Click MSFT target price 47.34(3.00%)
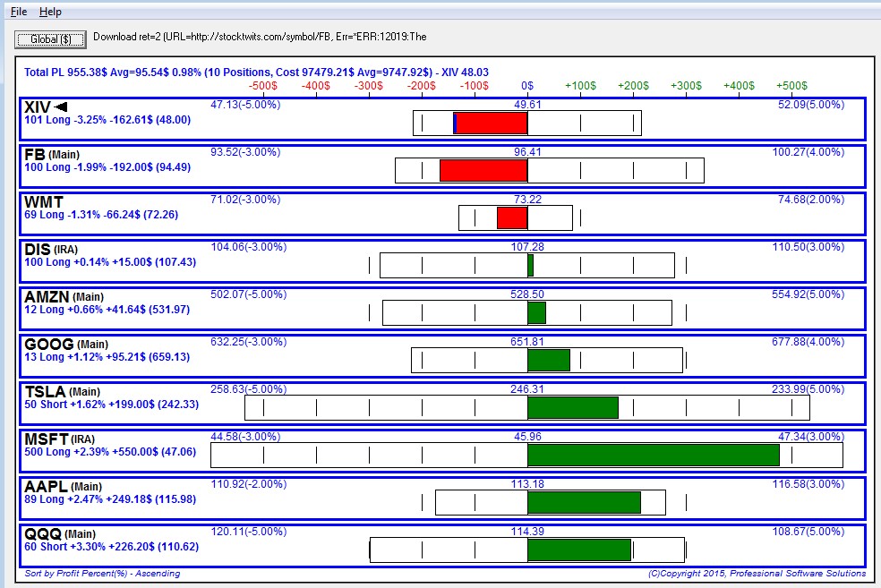This screenshot has width=881, height=588. coord(811,437)
